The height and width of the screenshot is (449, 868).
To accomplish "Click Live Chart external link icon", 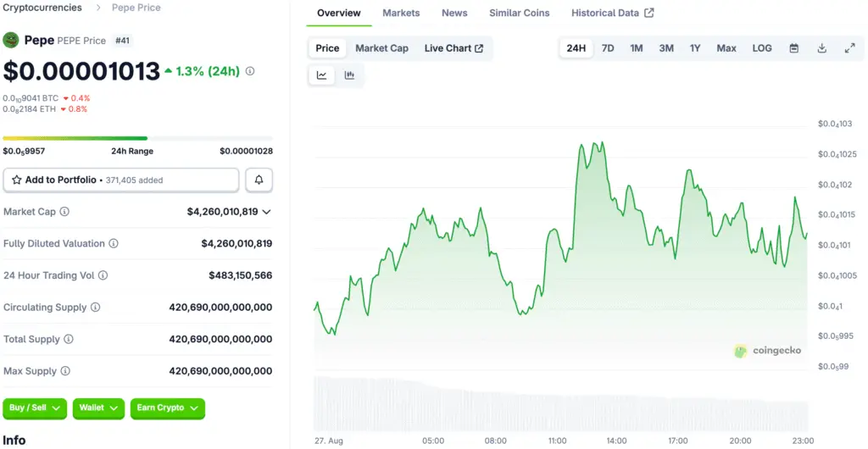I will tap(479, 48).
